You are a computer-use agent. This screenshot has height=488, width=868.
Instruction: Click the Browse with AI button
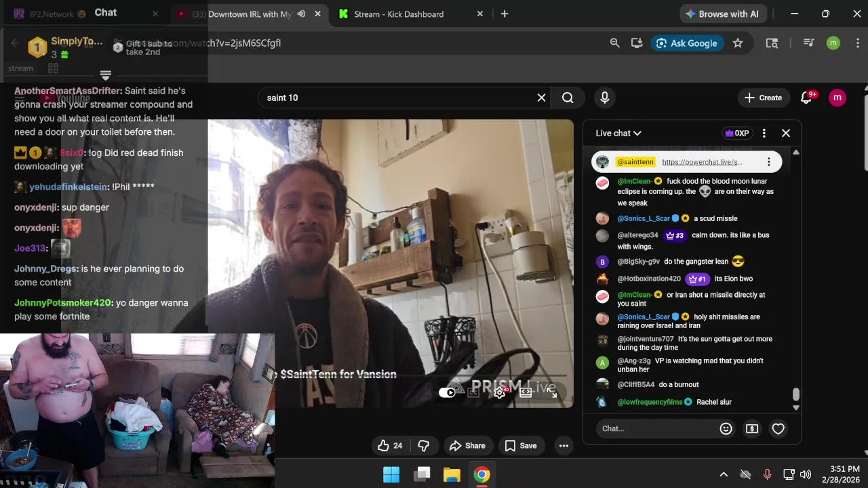[x=722, y=14]
